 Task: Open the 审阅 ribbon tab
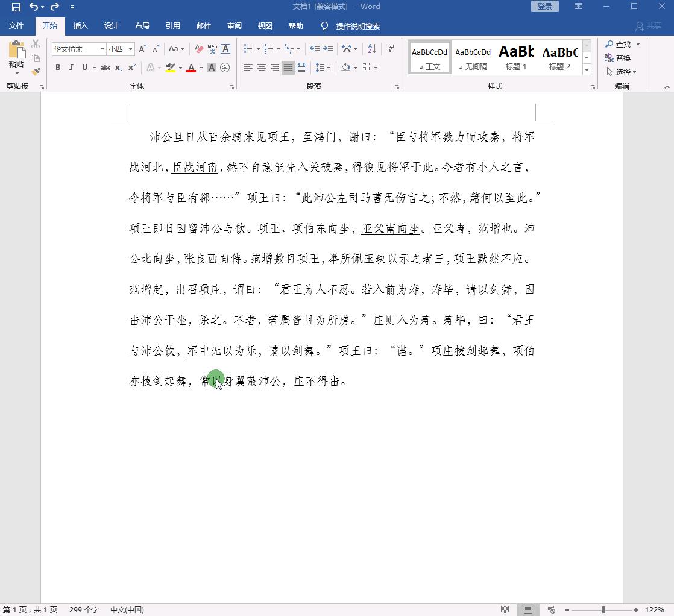(x=235, y=26)
